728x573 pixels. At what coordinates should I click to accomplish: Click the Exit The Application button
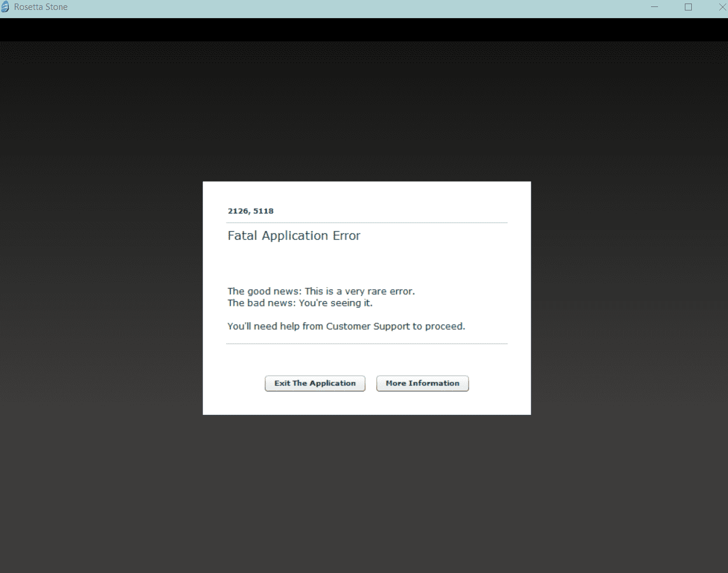click(315, 383)
